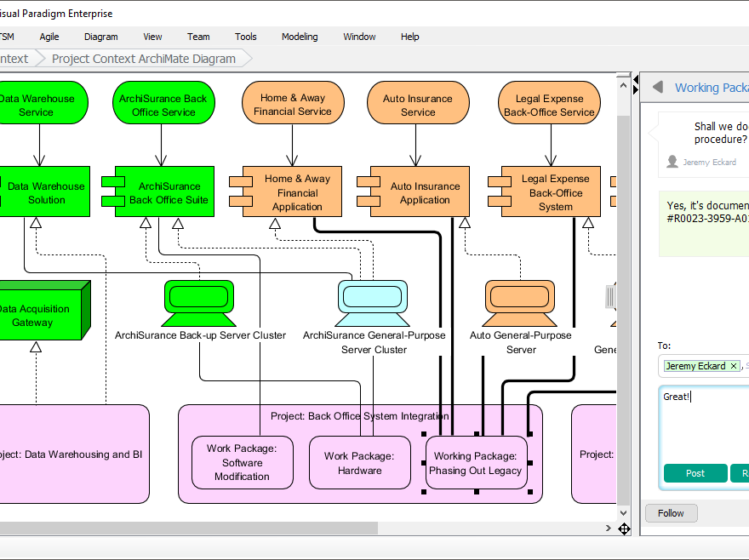Open the Team menu

197,37
